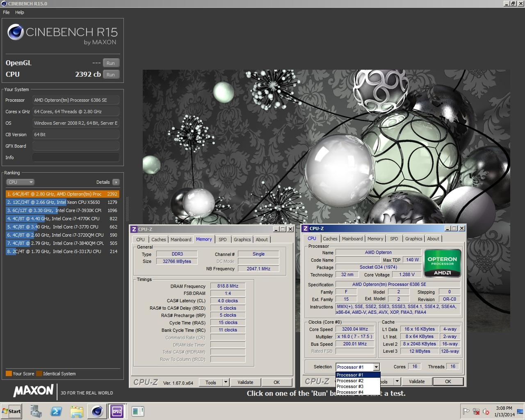Click the CPU-Z taskbar icon
Viewport: 525px width, 420px height.
pyautogui.click(x=117, y=411)
